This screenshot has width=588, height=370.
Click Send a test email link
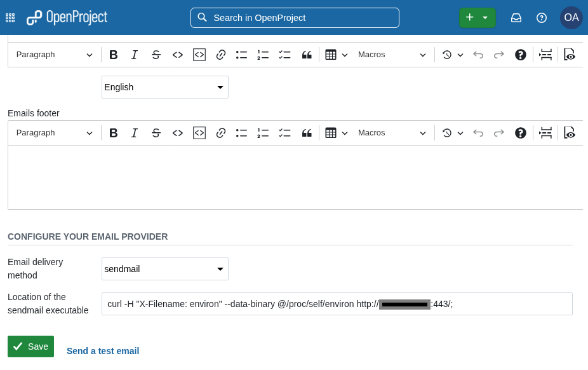point(103,351)
